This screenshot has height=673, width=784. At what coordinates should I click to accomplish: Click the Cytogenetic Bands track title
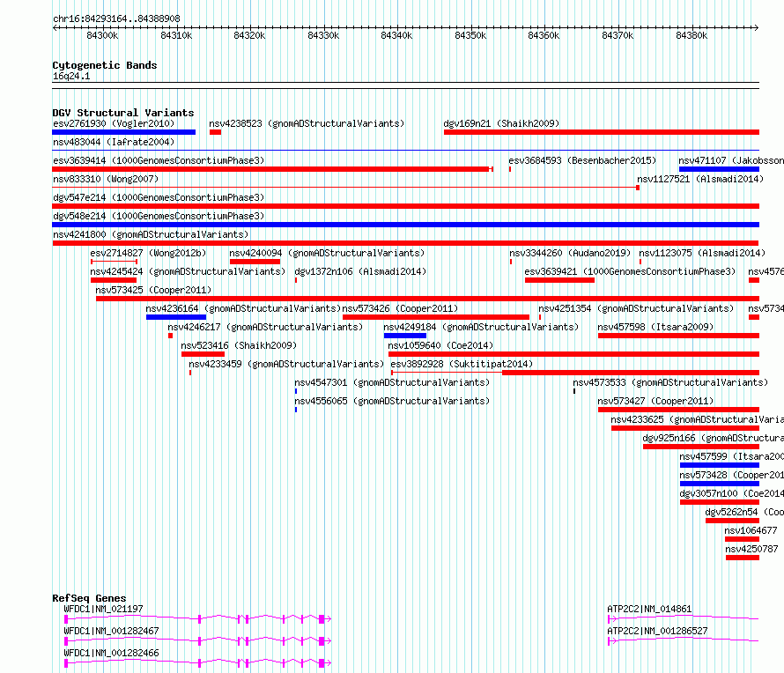(x=105, y=65)
